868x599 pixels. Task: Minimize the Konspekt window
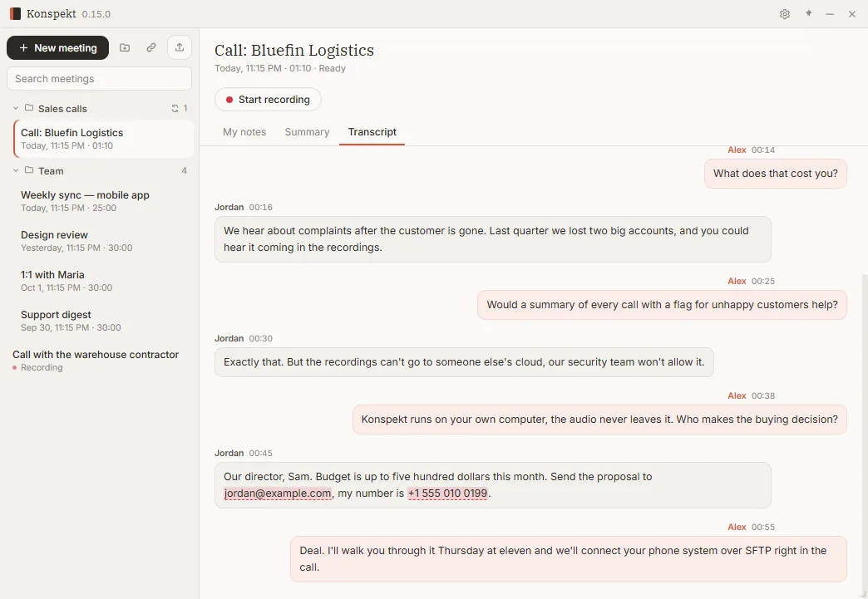tap(829, 14)
